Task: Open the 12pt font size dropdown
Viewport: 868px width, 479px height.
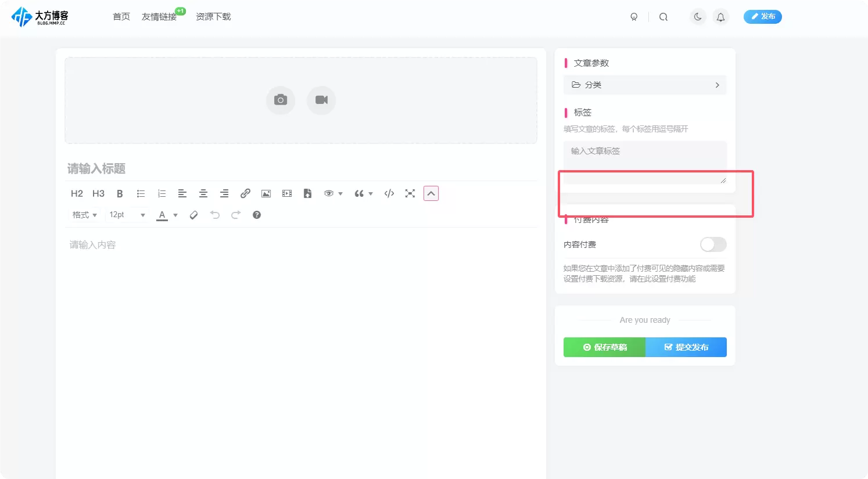Action: pos(127,215)
